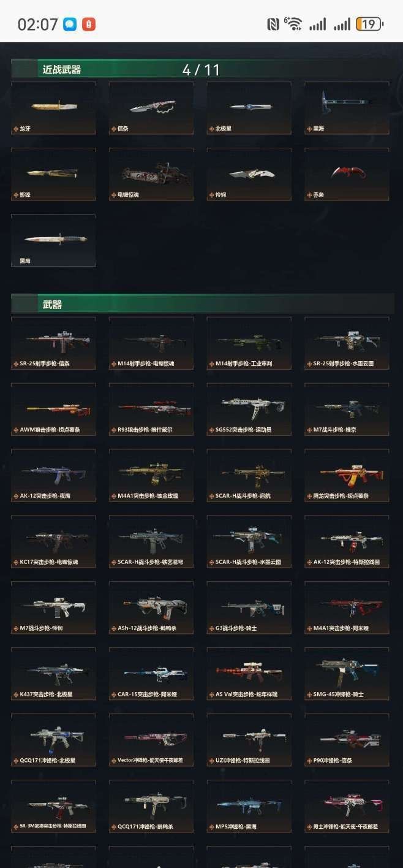Tap the blue message notification icon
Screen dimensions: 403x868
pyautogui.click(x=70, y=25)
